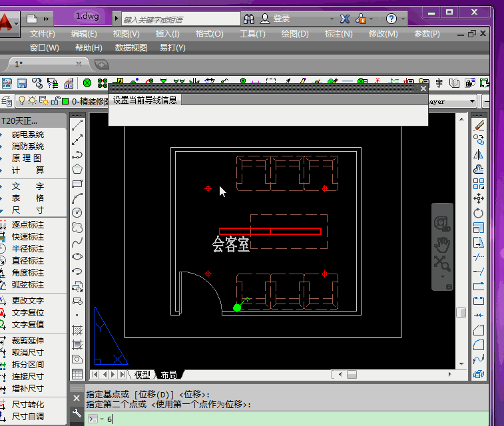Select the Polygon draw tool

pyautogui.click(x=77, y=169)
